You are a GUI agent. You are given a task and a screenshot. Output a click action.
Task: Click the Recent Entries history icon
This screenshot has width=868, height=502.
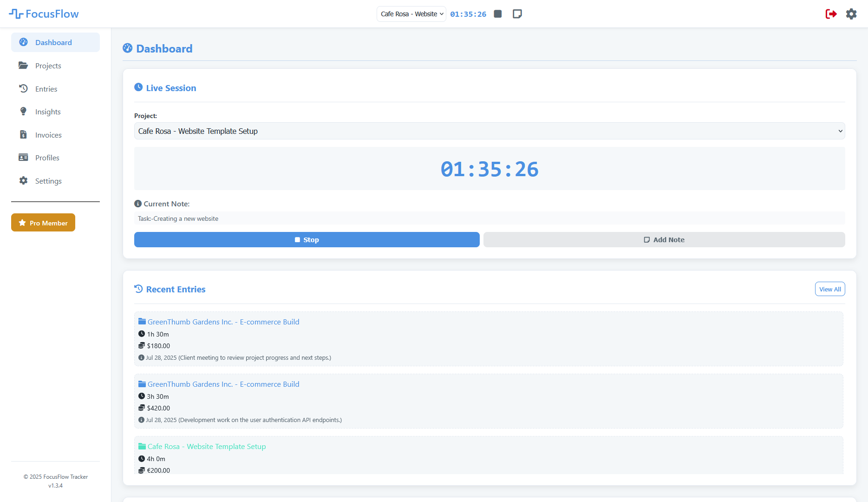pos(138,289)
